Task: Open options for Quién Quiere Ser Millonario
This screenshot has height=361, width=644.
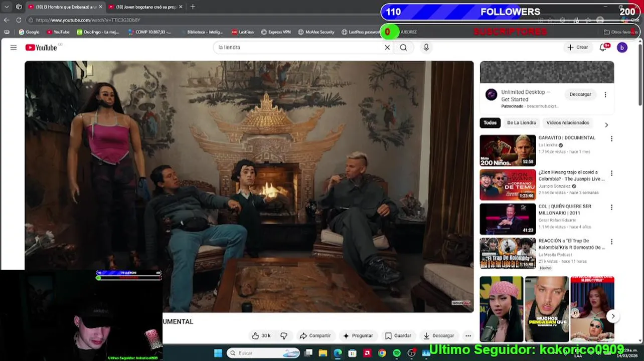Action: pyautogui.click(x=611, y=208)
